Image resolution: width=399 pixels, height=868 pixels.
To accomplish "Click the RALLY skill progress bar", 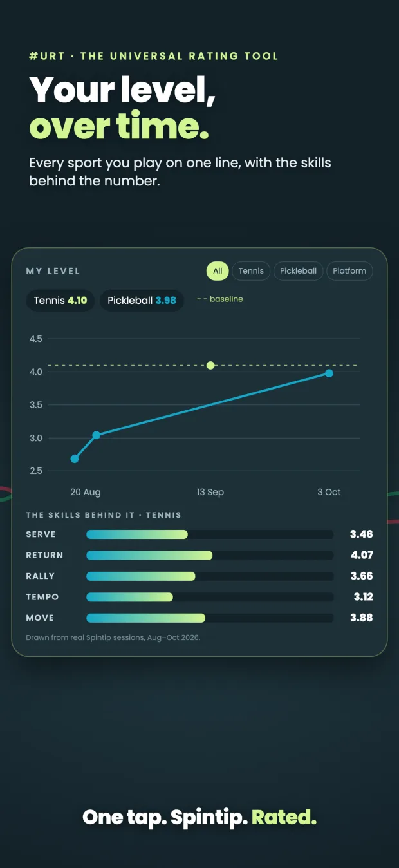I will (210, 576).
